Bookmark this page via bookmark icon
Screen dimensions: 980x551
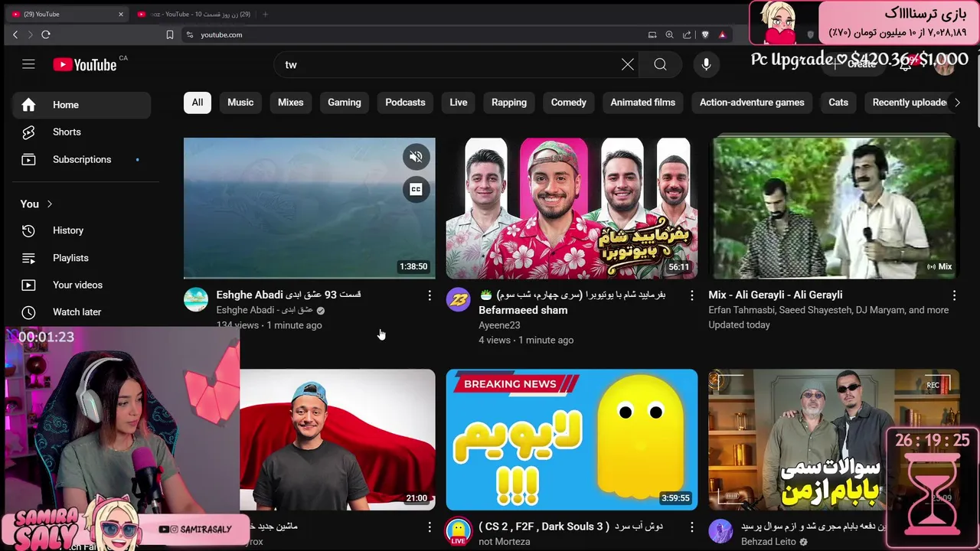coord(170,34)
